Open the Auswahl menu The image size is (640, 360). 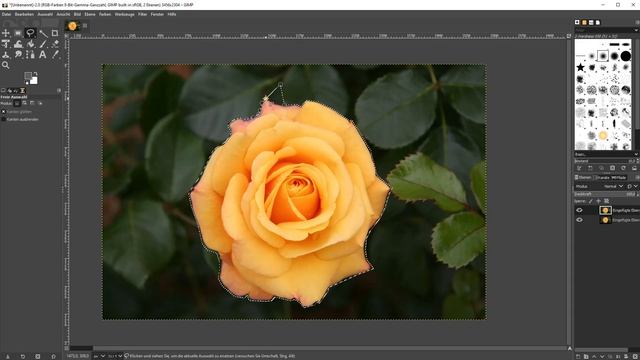(x=45, y=14)
